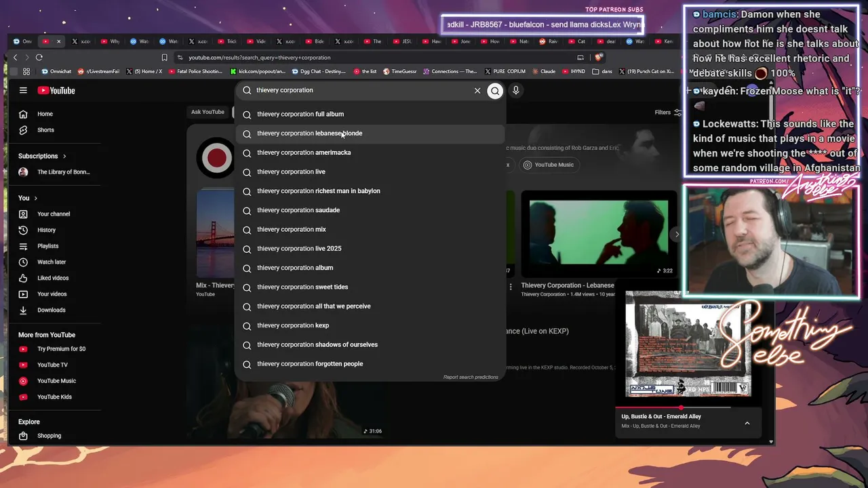Viewport: 868px width, 488px height.
Task: Open YouTube Music from sidebar
Action: tap(56, 381)
